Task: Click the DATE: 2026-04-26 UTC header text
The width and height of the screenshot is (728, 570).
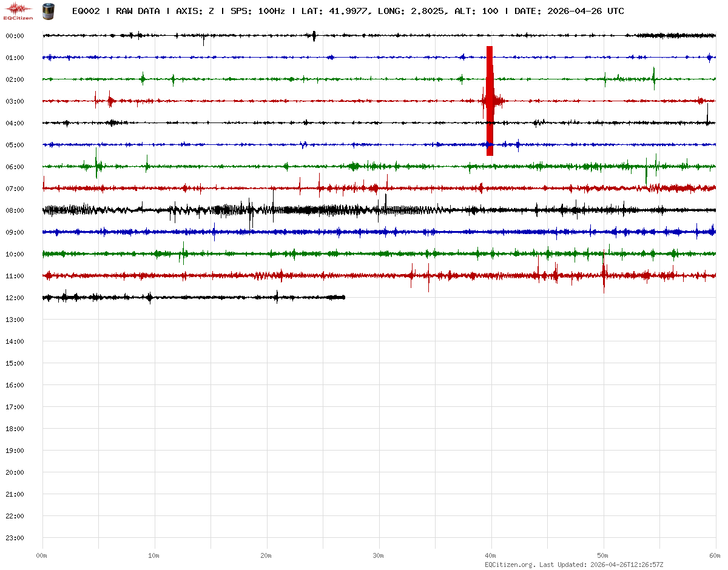Action: [569, 11]
